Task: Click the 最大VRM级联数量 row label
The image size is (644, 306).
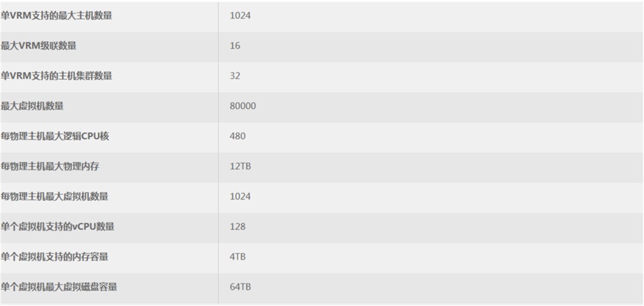Action: pos(39,46)
